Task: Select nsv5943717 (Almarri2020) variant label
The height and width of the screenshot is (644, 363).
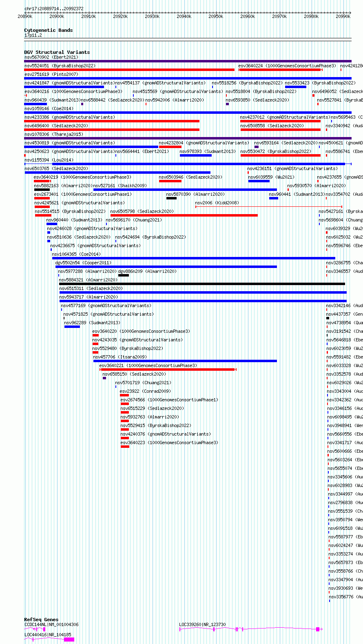Action: [x=89, y=297]
